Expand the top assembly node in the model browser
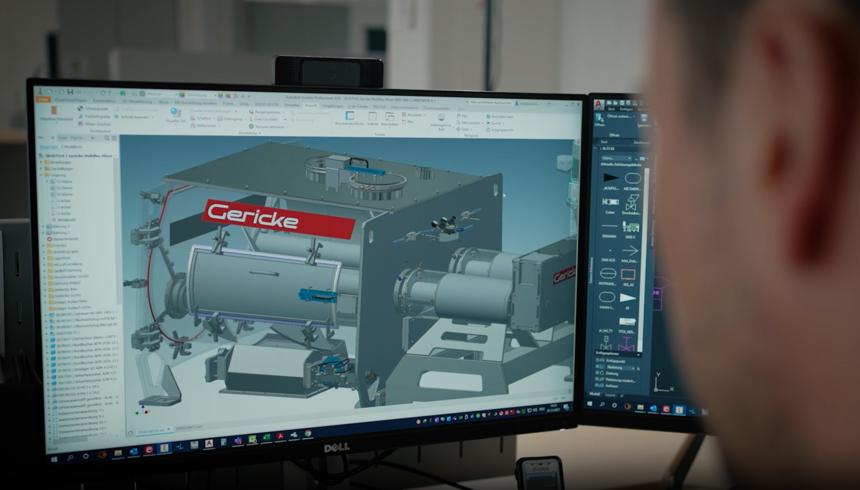Screen dimensions: 860x490 click(x=41, y=156)
